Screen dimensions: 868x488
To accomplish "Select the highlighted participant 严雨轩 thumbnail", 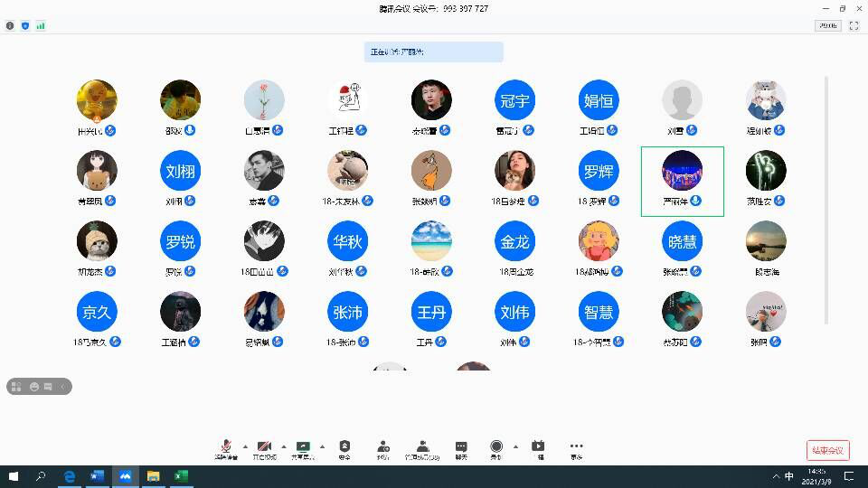I will (x=682, y=181).
